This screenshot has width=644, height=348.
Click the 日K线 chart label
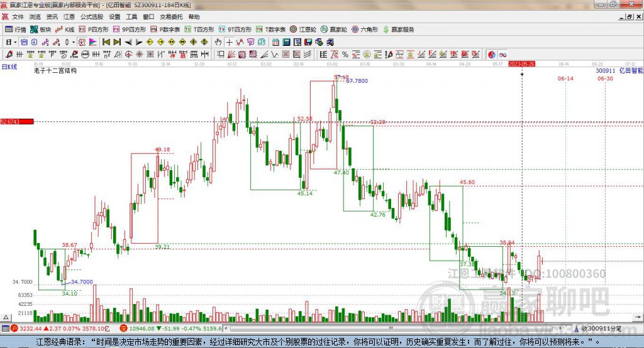[9, 67]
